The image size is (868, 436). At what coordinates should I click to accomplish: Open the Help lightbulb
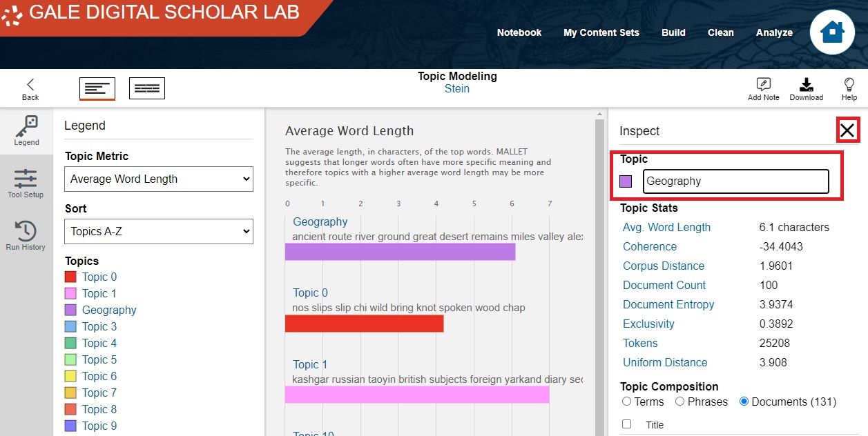click(849, 89)
